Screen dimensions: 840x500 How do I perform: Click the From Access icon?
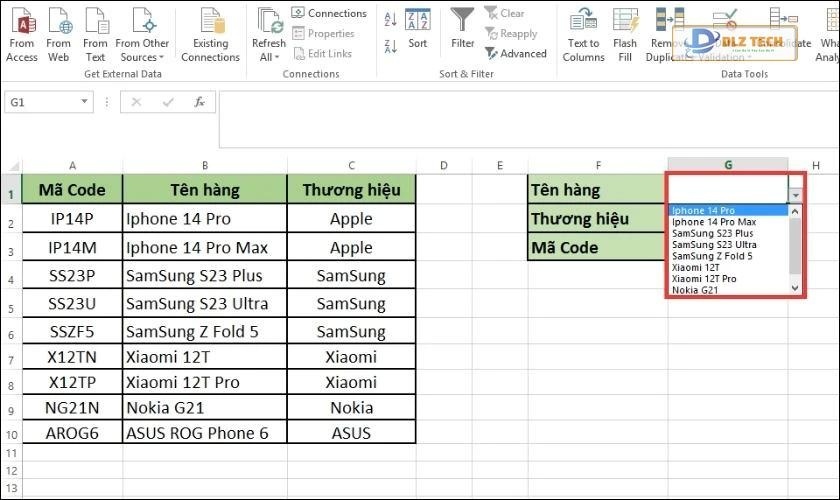(x=21, y=21)
